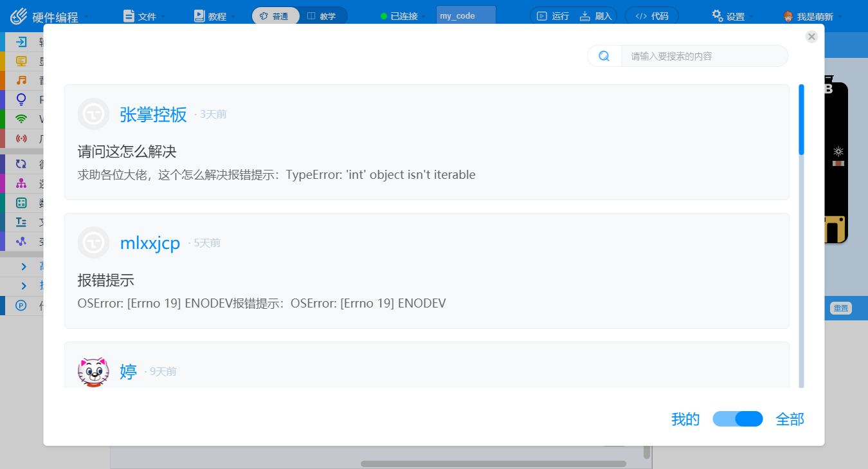868x469 pixels.
Task: Run the program with 运行
Action: [x=553, y=16]
